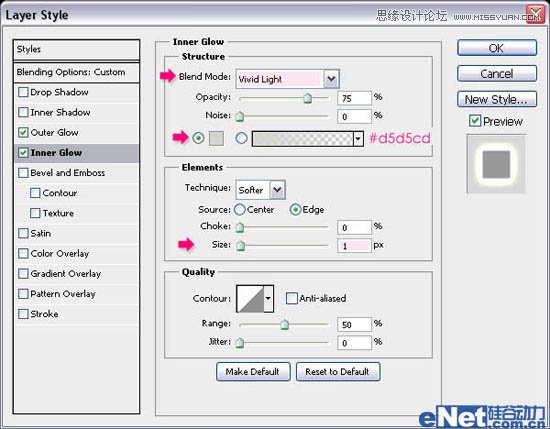Uncheck the Inner Glow checkbox
550x429 pixels.
pos(23,153)
